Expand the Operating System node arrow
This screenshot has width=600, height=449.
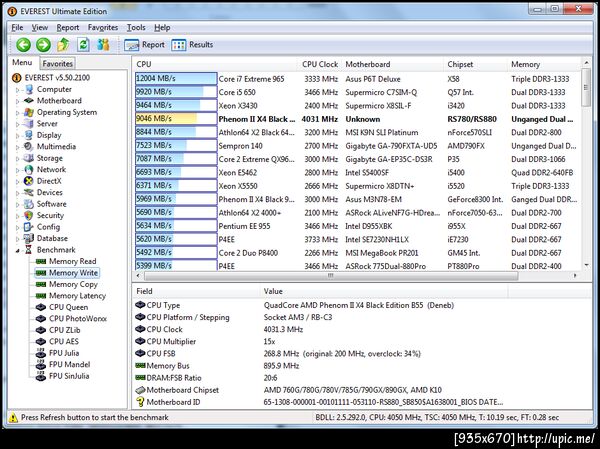pos(18,113)
